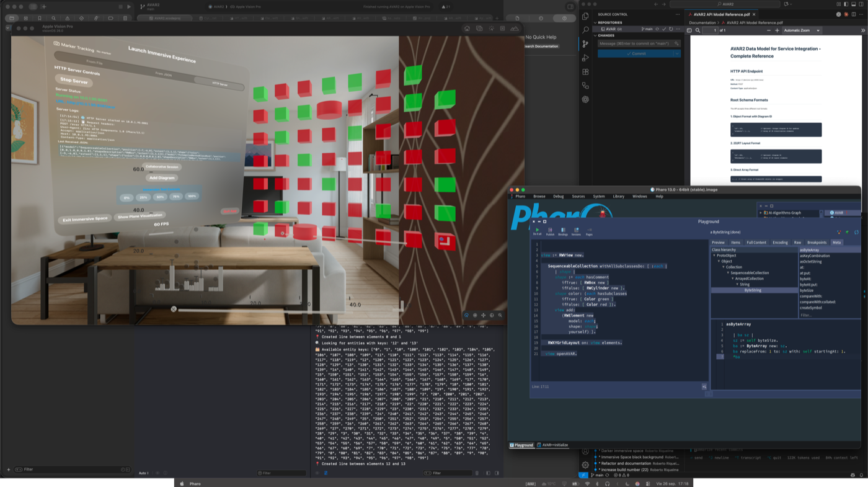The width and height of the screenshot is (868, 487).
Task: Select the HTTP Server mode segment
Action: point(220,84)
